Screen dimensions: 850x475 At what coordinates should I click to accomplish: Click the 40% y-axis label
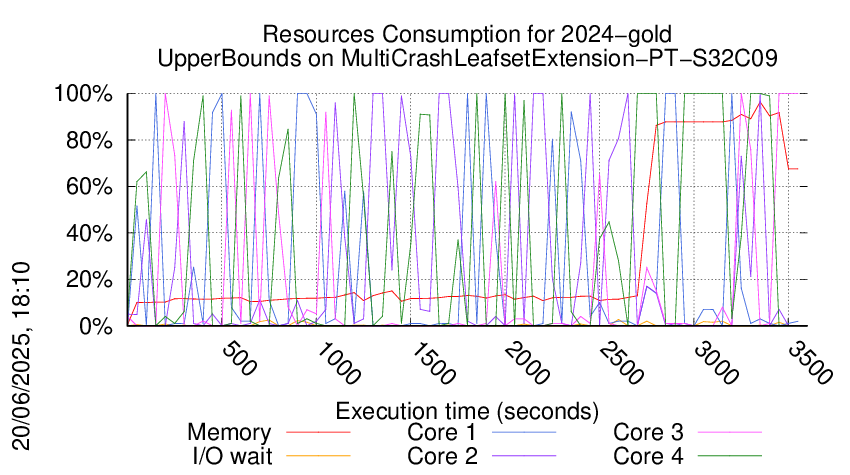click(x=89, y=234)
